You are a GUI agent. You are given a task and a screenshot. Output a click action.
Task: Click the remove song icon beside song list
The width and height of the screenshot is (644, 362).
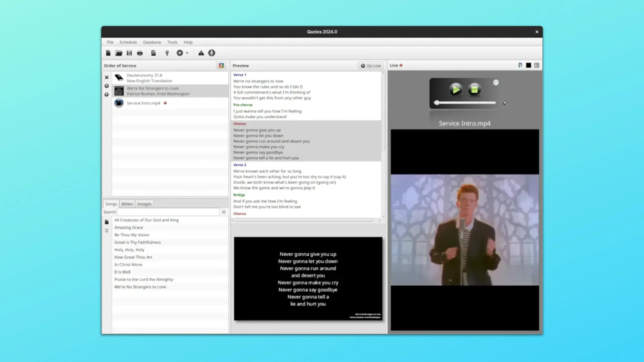(107, 231)
